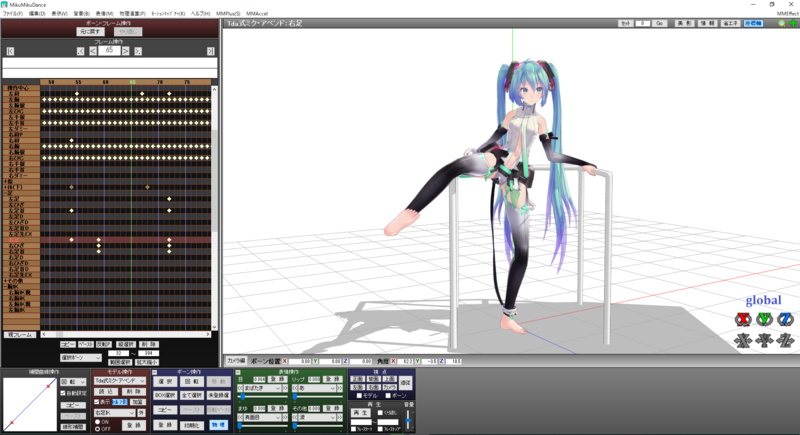Click the previous eyebrow morph << arrow
Screen dimensions: 800x435
coord(240,417)
